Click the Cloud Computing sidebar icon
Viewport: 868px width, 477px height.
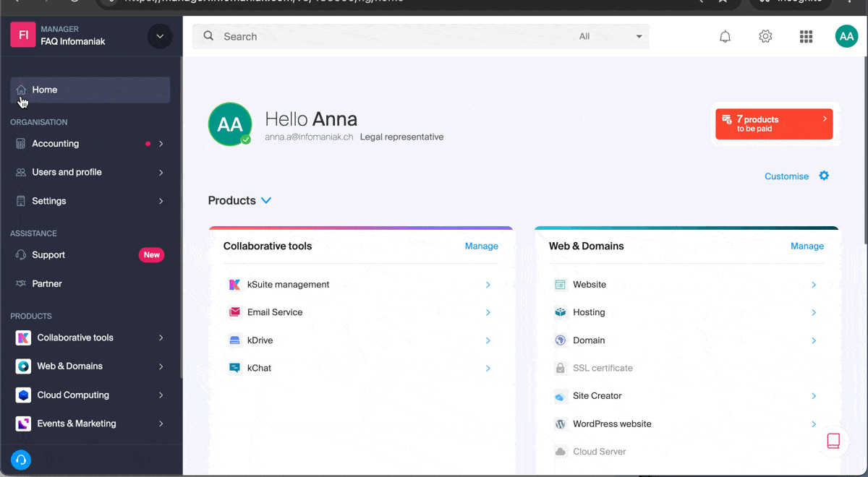tap(24, 395)
